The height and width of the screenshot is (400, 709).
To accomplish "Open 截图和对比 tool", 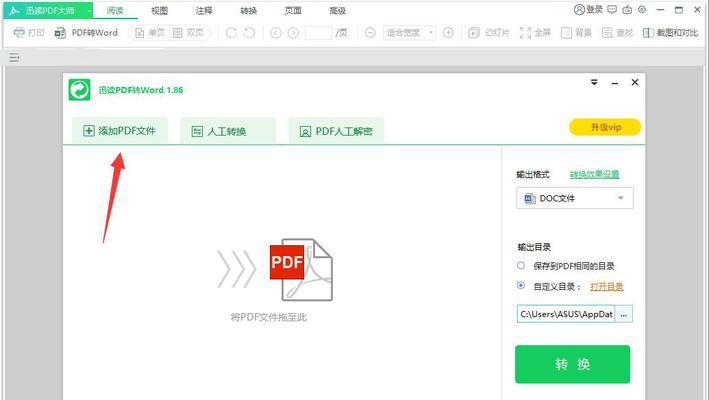I will tap(671, 33).
